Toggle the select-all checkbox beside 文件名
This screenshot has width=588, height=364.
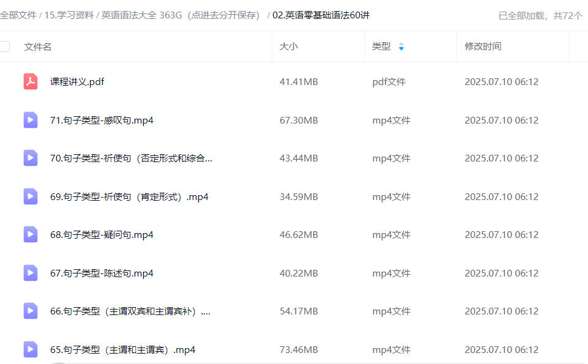(x=5, y=46)
